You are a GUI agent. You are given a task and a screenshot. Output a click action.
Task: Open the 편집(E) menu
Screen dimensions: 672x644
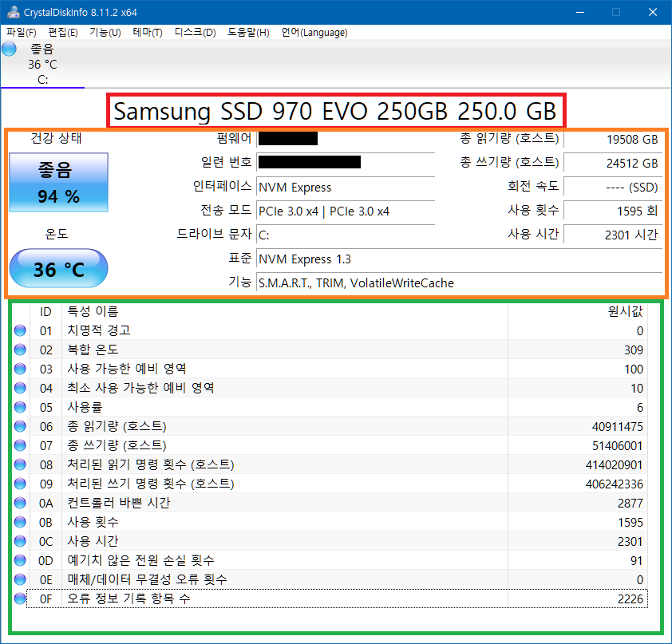pyautogui.click(x=63, y=33)
